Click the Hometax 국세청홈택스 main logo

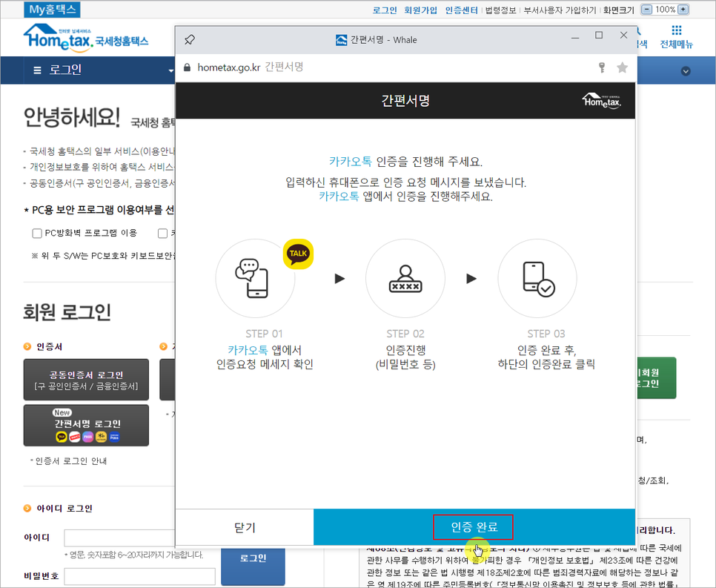(86, 36)
